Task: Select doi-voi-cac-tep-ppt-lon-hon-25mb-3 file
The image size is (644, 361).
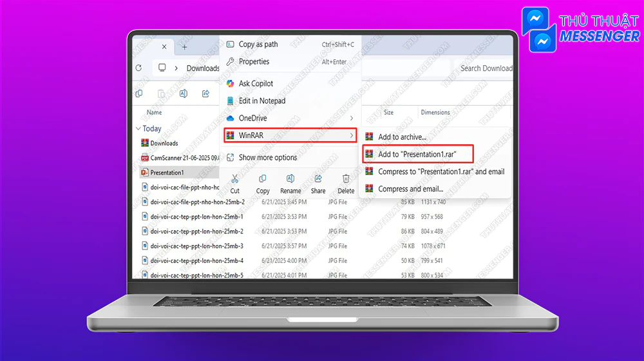Action: [x=196, y=246]
